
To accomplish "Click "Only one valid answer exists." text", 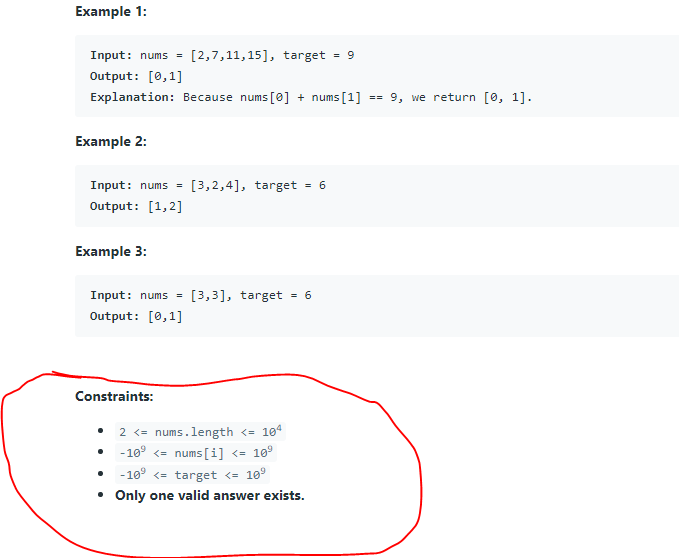I will point(210,496).
